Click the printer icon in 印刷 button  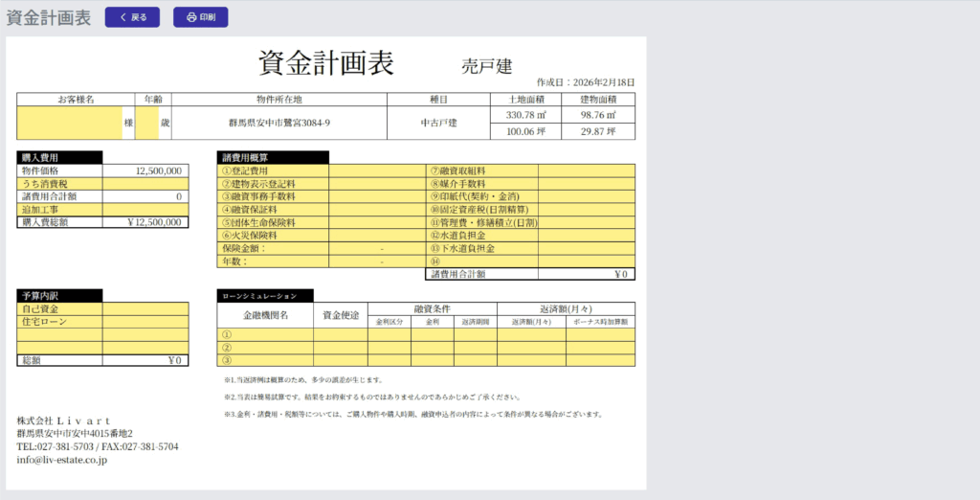(191, 17)
